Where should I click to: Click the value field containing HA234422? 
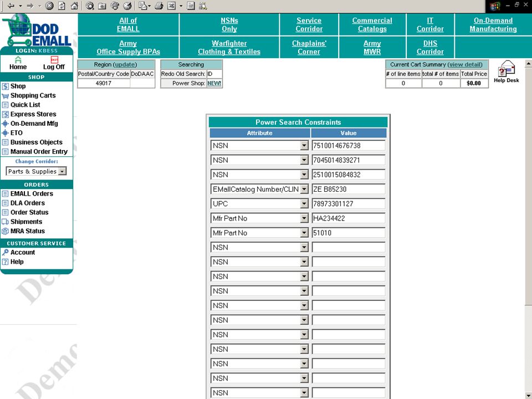[349, 218]
